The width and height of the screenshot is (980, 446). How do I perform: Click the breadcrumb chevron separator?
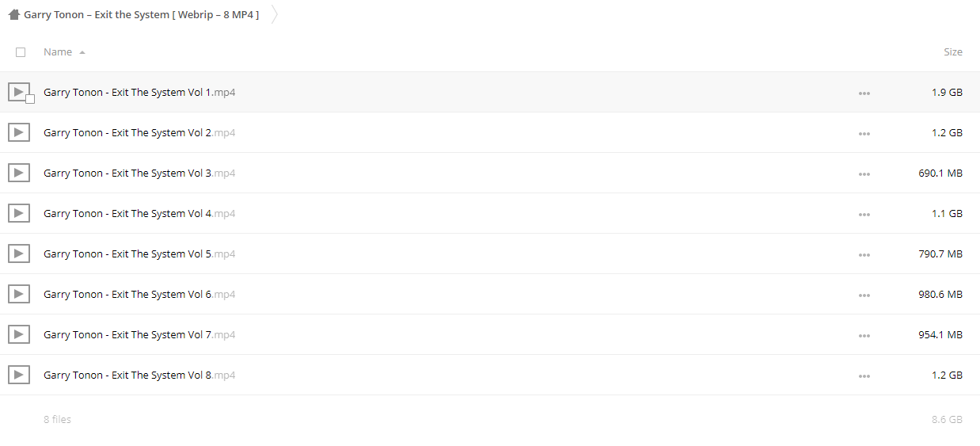pos(275,14)
